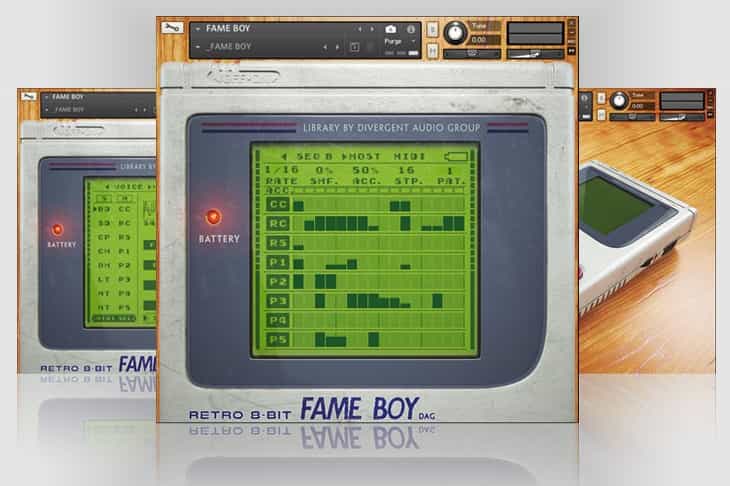Select the P2 sequencer row label

[x=278, y=282]
